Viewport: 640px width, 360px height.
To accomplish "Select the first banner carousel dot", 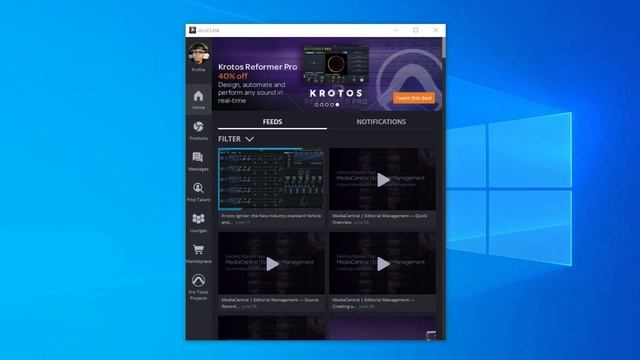I will (x=316, y=105).
